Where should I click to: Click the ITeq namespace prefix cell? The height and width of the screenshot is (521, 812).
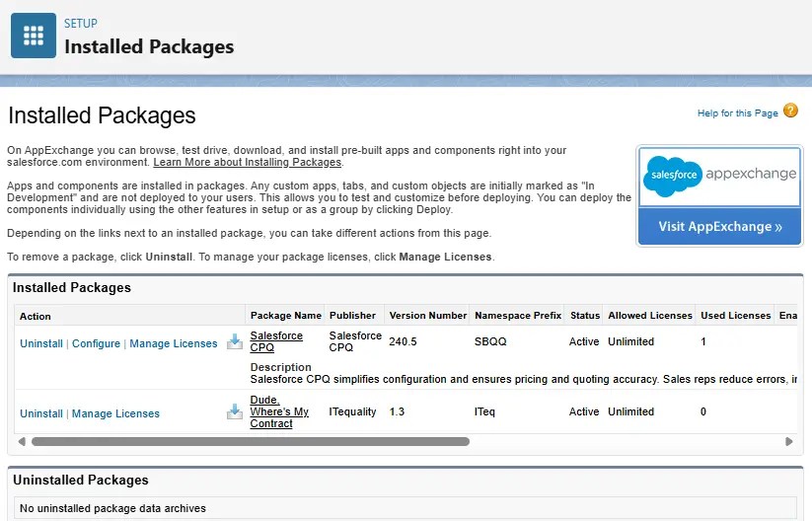[484, 411]
